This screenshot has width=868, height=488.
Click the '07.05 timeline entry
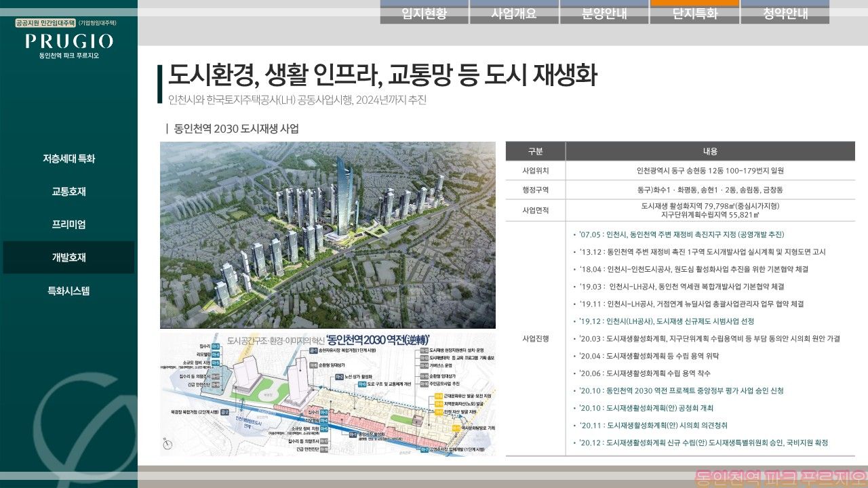(x=679, y=235)
